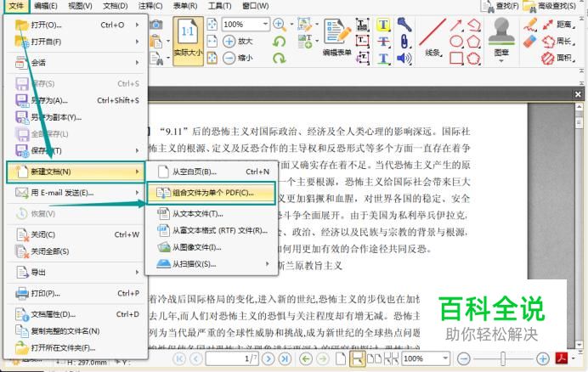
Task: Select 组合文件为单个 PDF(C)...
Action: [x=212, y=193]
